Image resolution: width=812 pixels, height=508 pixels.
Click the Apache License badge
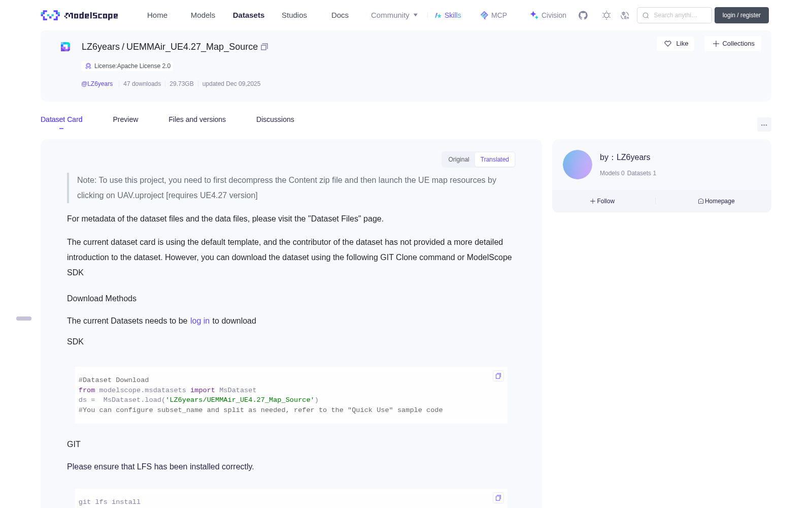click(x=127, y=66)
